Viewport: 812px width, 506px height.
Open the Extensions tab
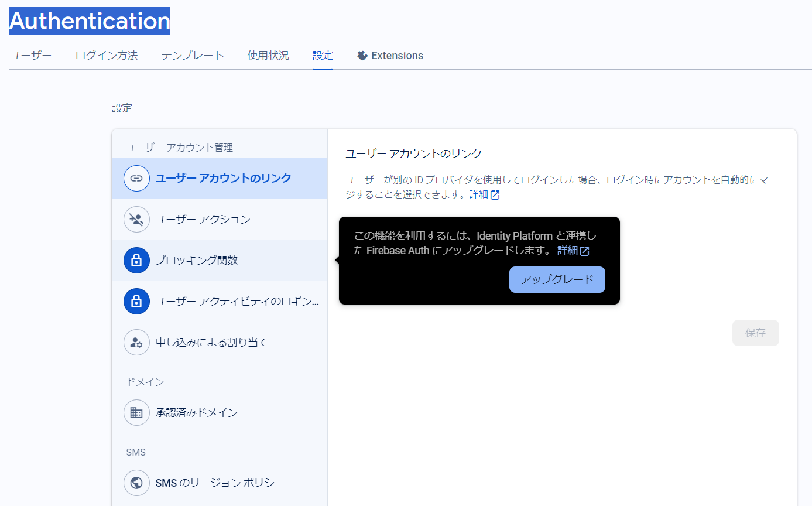point(390,56)
